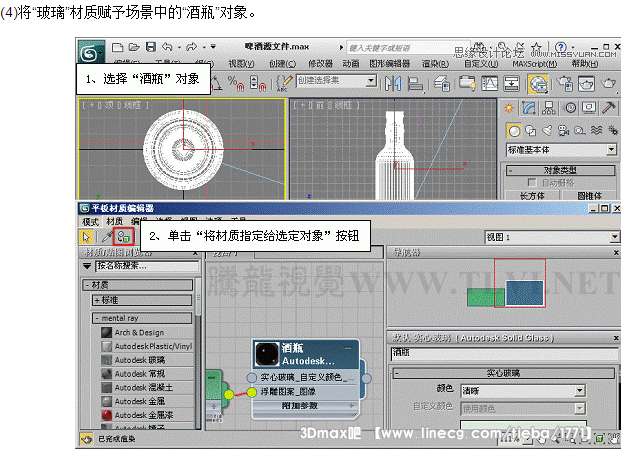Collapse the mental ray group

point(142,318)
